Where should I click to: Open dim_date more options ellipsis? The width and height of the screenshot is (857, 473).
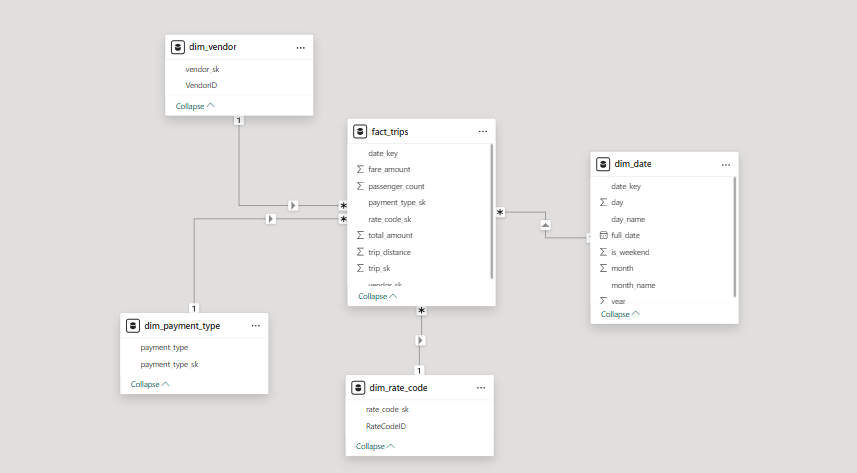pos(725,164)
